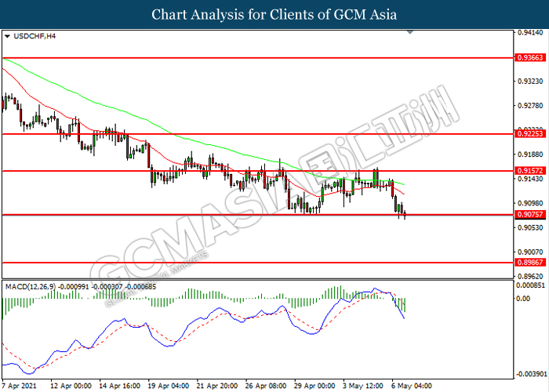The height and width of the screenshot is (392, 549).
Task: Click the 0.91880 price scale value
Action: [x=530, y=154]
